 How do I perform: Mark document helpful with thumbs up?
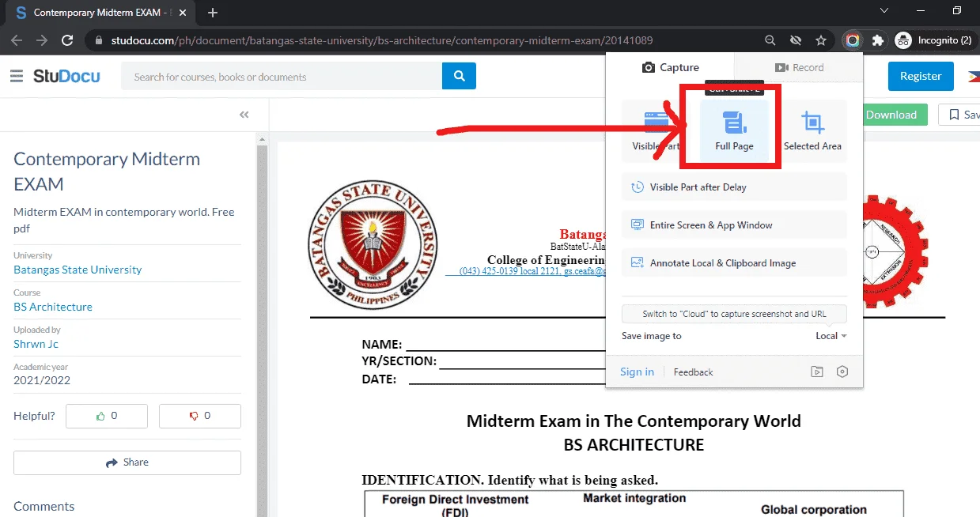(x=107, y=416)
